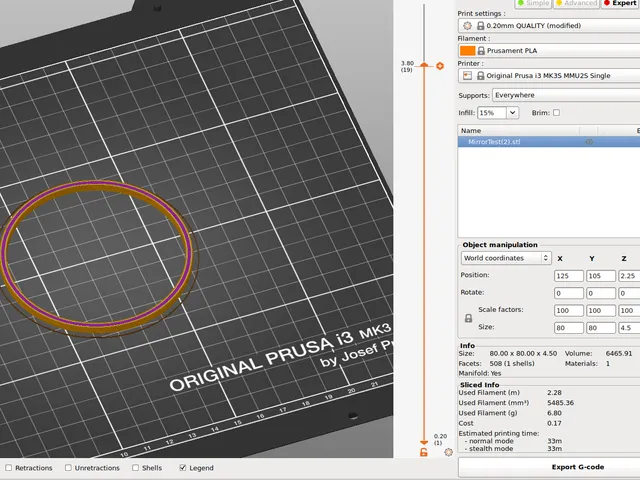Click the lock icon beside 0.20mm QUALITY
This screenshot has height=480, width=640.
[480, 26]
